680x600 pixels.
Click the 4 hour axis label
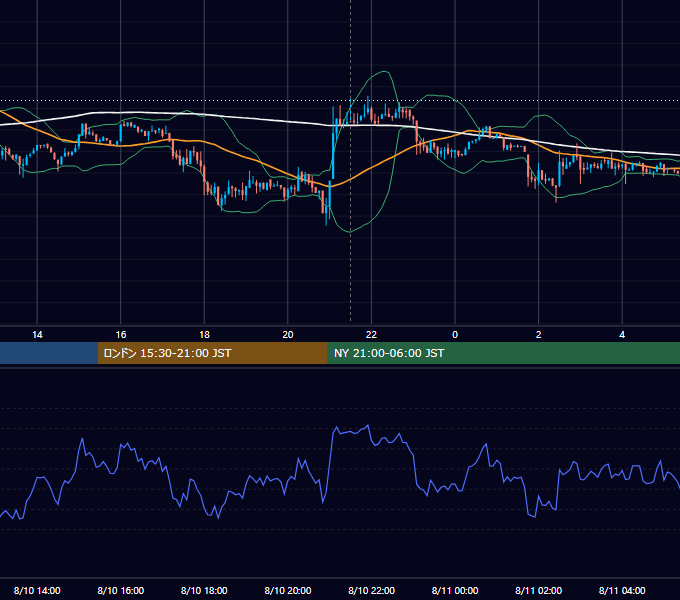(x=622, y=335)
